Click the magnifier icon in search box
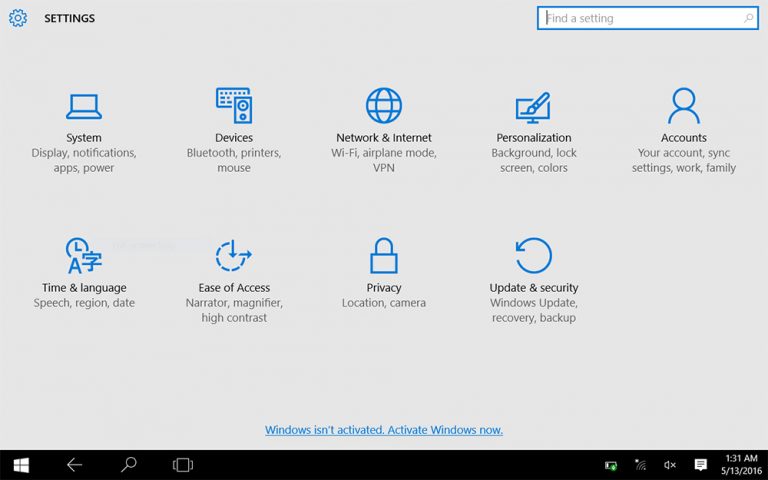The image size is (768, 480). click(749, 18)
